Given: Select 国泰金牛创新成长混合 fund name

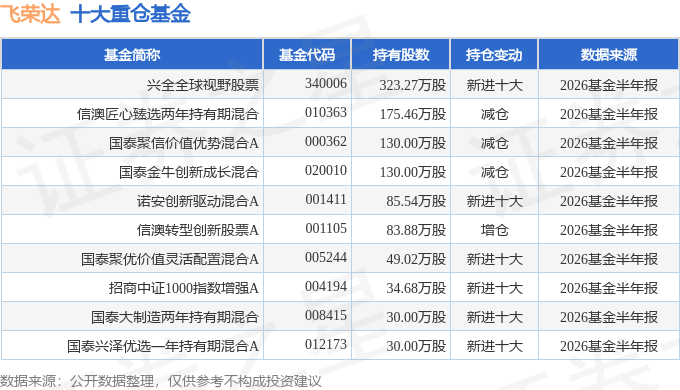Looking at the screenshot, I should point(189,172).
